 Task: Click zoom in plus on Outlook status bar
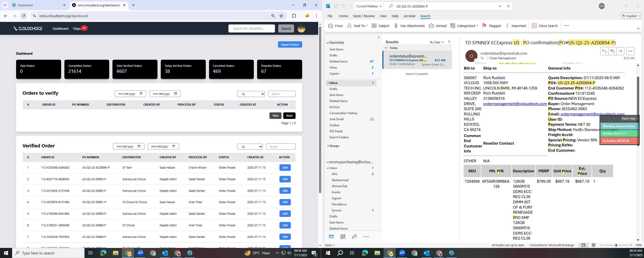coord(631,245)
